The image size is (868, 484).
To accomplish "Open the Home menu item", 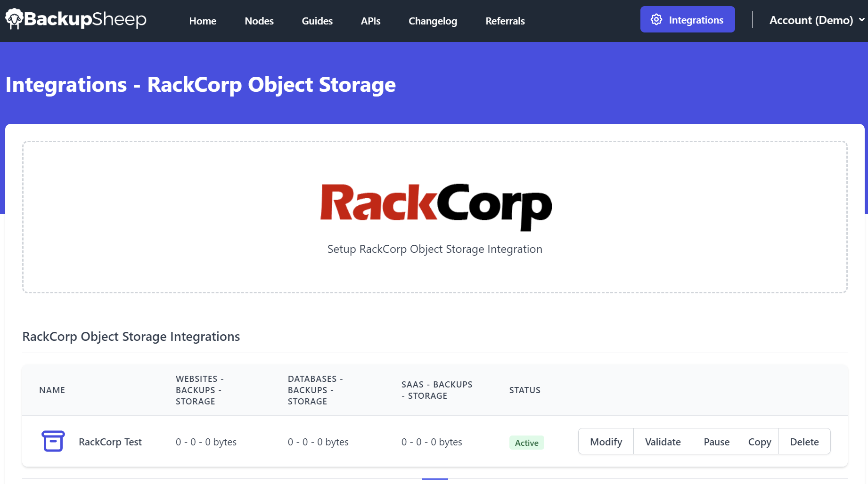I will [x=203, y=21].
